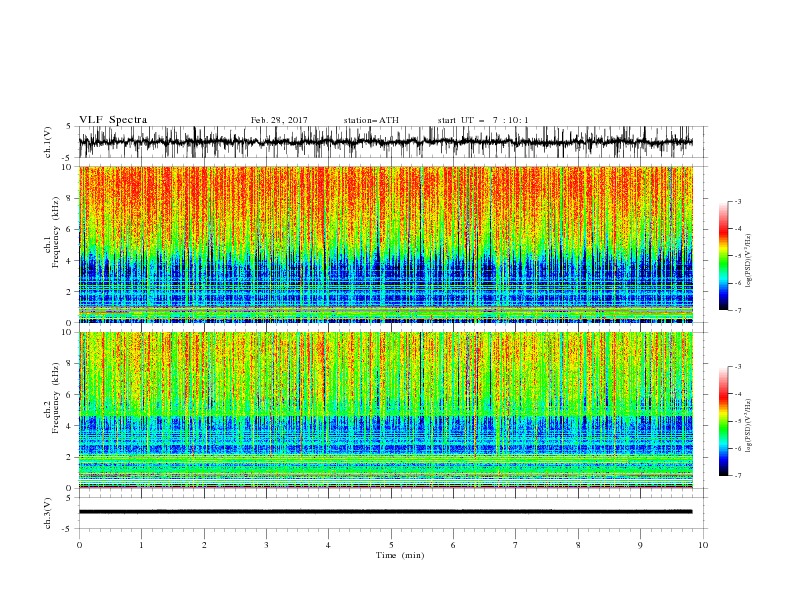Click the 'ch.3(V)' waveform axis label

48,513
